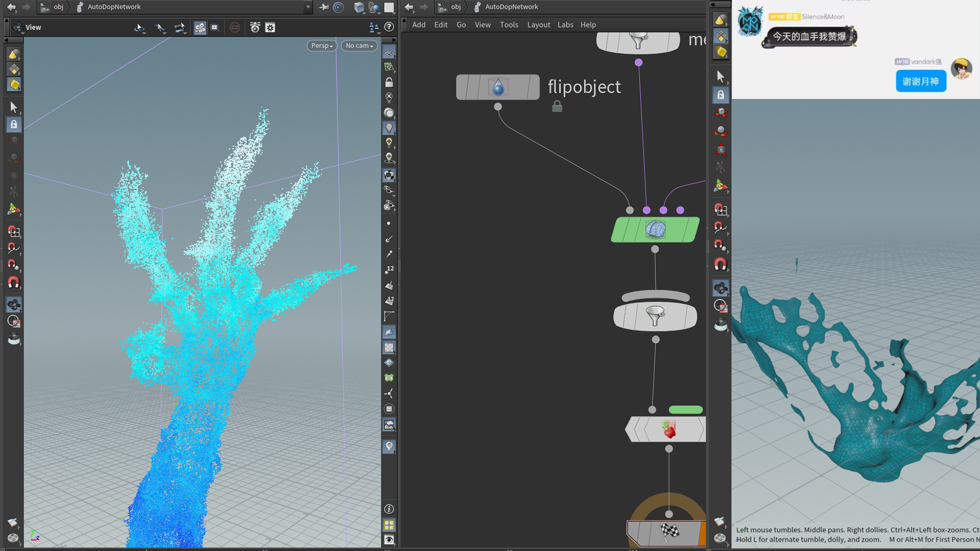Click the 谢谢月神 chat bubble
980x551 pixels.
[x=921, y=82]
